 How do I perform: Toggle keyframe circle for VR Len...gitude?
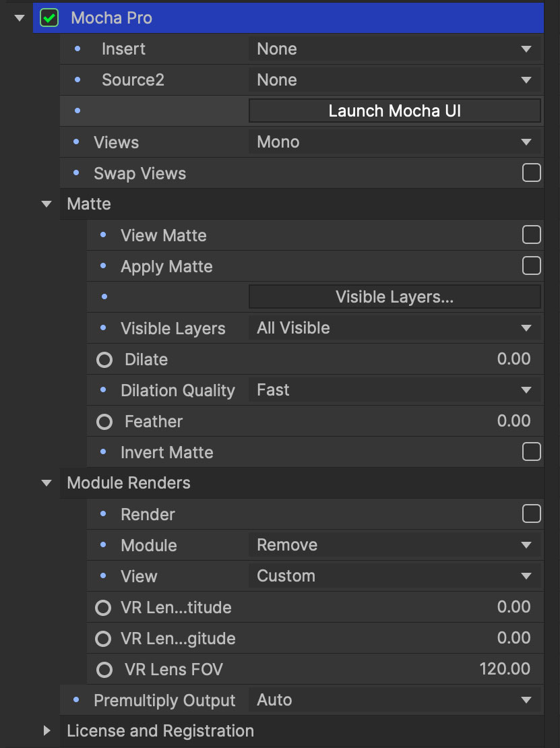pyautogui.click(x=103, y=638)
